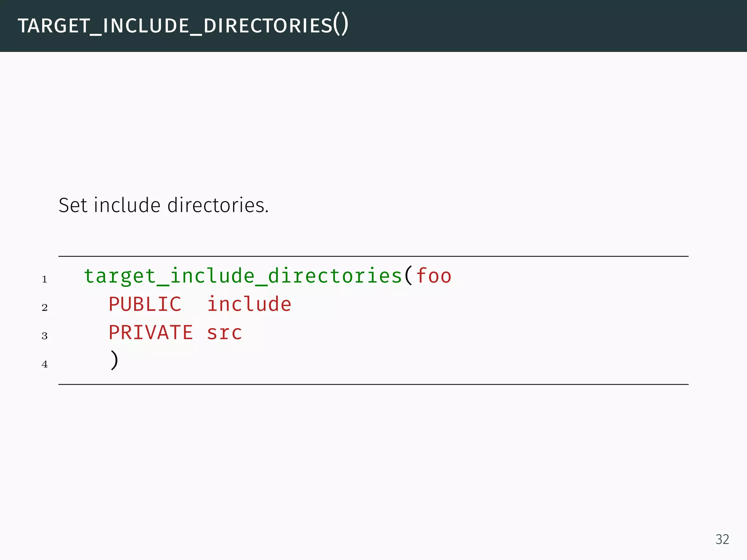This screenshot has width=747, height=560.
Task: Click the PRIVATE keyword in the code
Action: pyautogui.click(x=151, y=332)
